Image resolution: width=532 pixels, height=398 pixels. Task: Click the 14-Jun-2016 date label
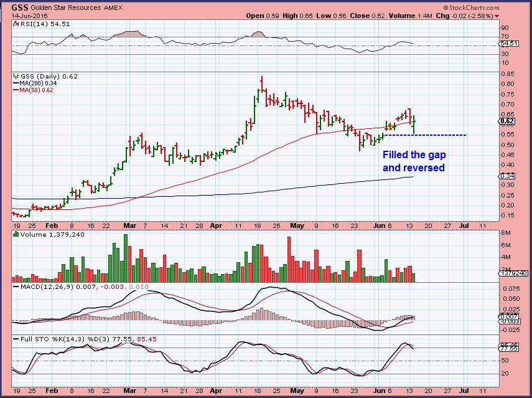29,16
